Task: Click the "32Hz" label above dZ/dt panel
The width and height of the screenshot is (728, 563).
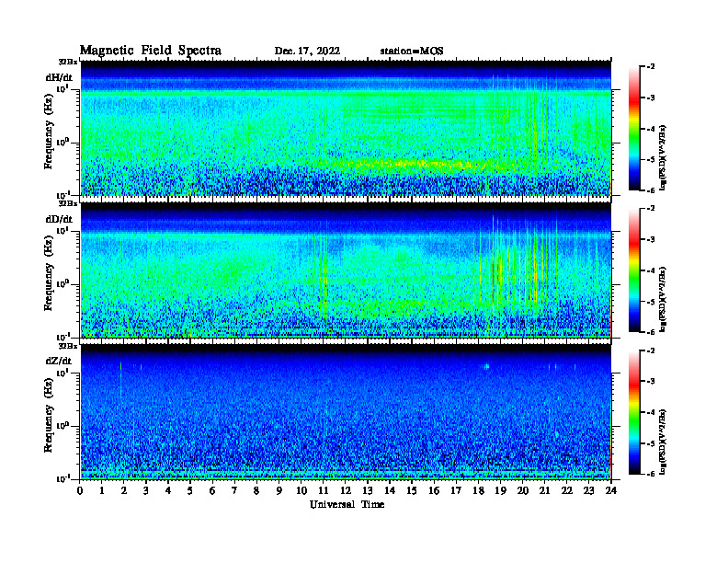Action: (68, 346)
